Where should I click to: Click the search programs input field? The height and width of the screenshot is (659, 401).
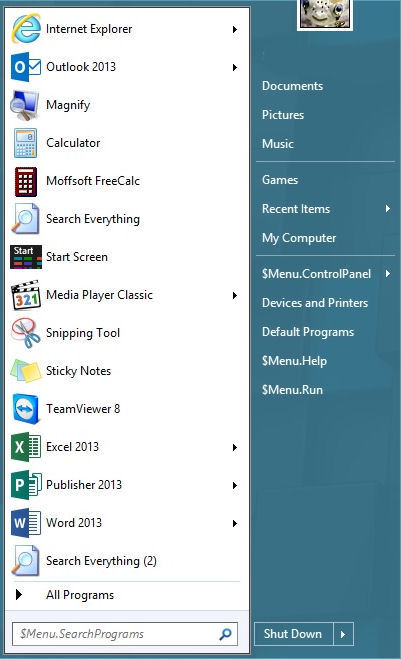[x=125, y=634]
